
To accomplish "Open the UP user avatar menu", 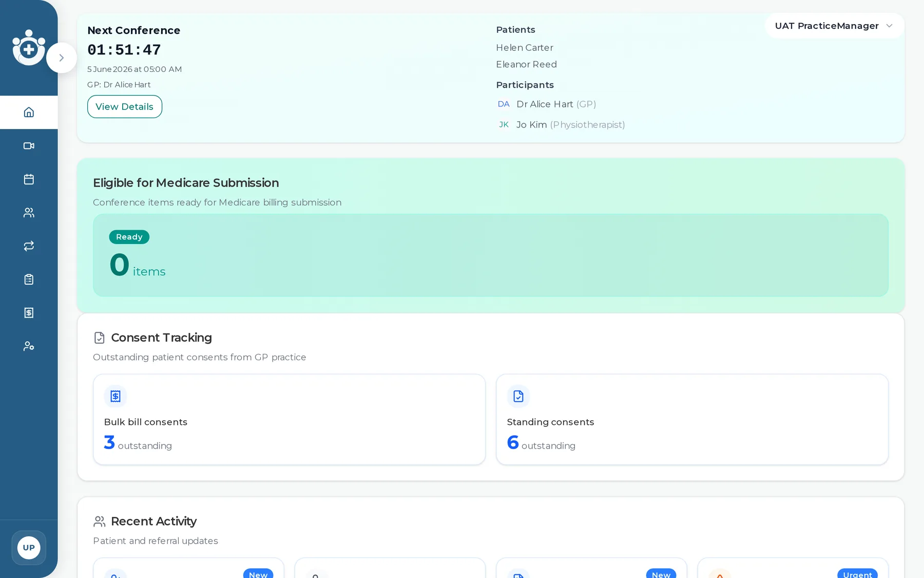I will (29, 548).
